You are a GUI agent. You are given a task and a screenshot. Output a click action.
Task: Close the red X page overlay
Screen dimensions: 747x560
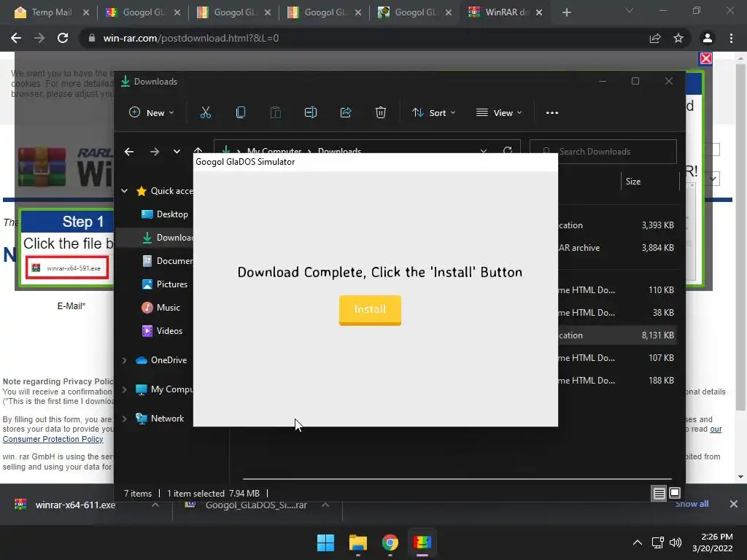[x=705, y=58]
